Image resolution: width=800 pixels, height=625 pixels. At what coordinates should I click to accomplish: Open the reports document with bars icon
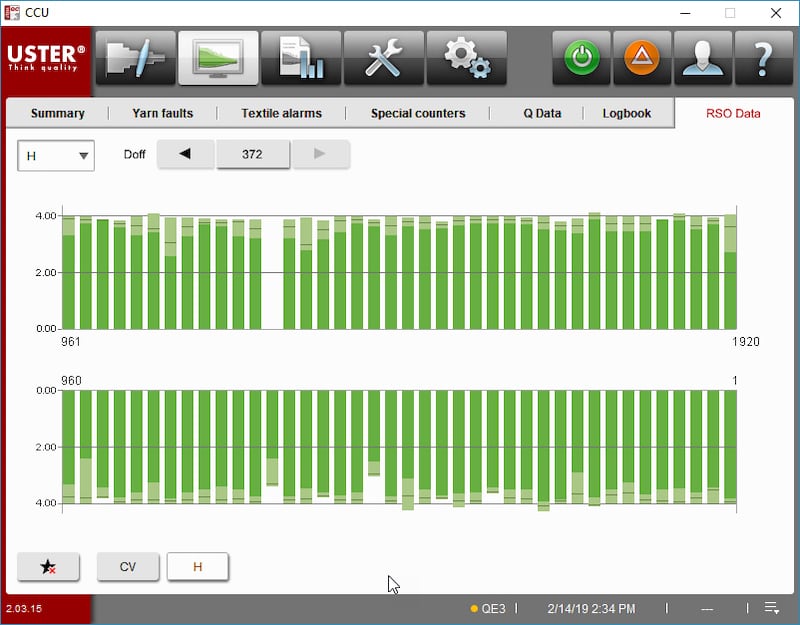tap(301, 58)
